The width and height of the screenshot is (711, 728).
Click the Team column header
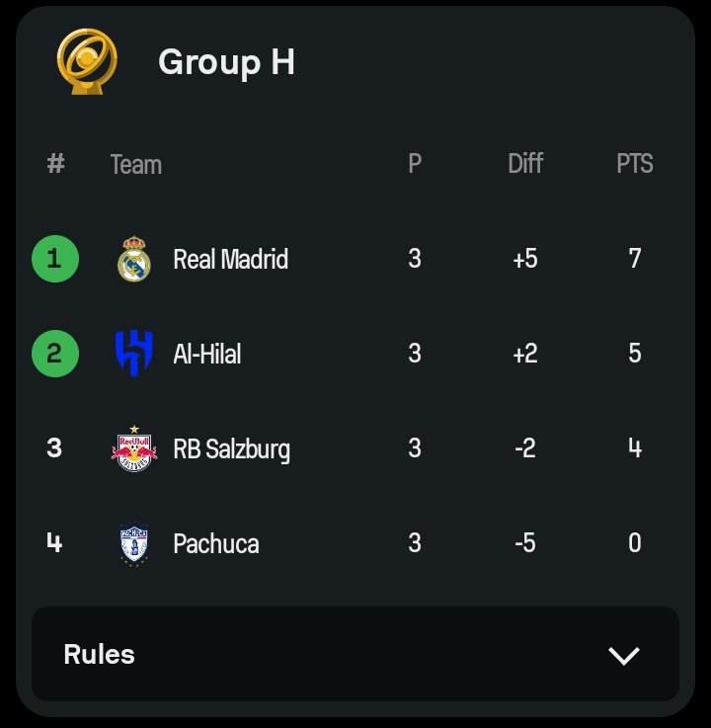[136, 165]
